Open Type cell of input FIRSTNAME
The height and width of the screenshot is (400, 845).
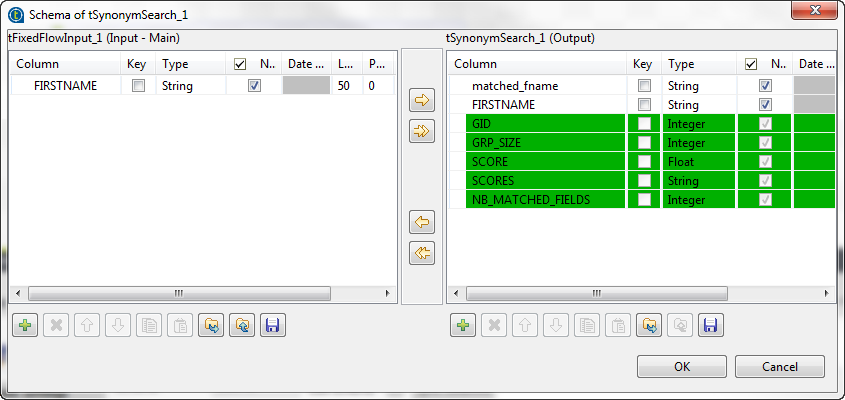coord(191,86)
